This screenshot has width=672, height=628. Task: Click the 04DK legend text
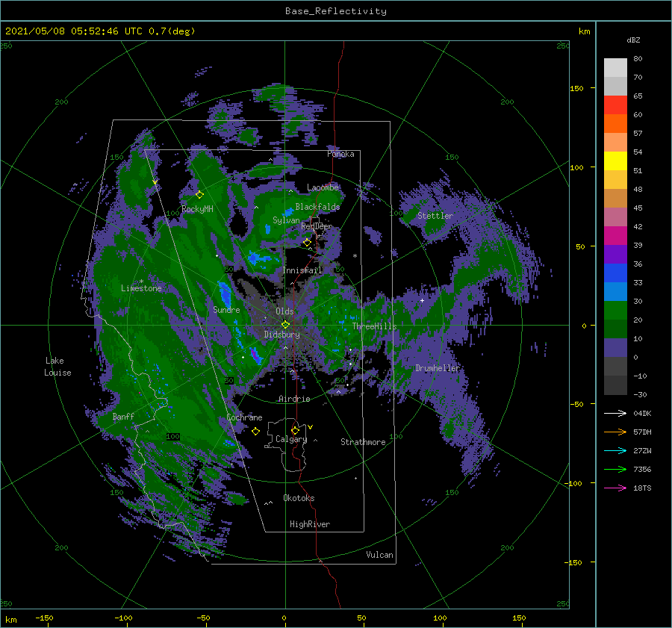pyautogui.click(x=642, y=413)
